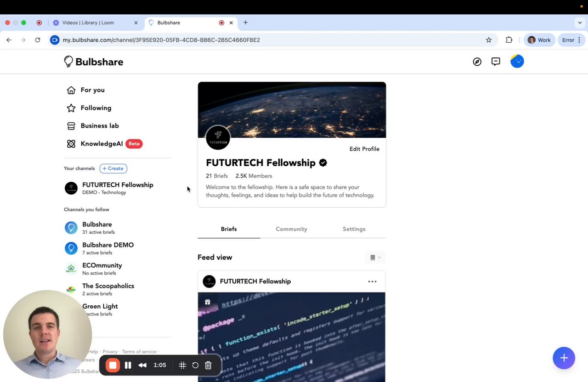
Task: Click the 21 Briefs count
Action: [x=217, y=176]
